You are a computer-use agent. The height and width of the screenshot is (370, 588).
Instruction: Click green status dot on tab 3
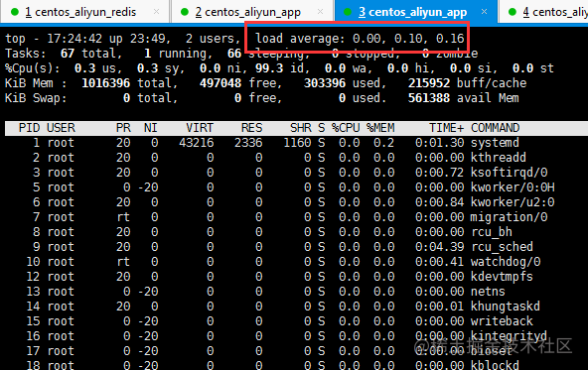click(348, 12)
